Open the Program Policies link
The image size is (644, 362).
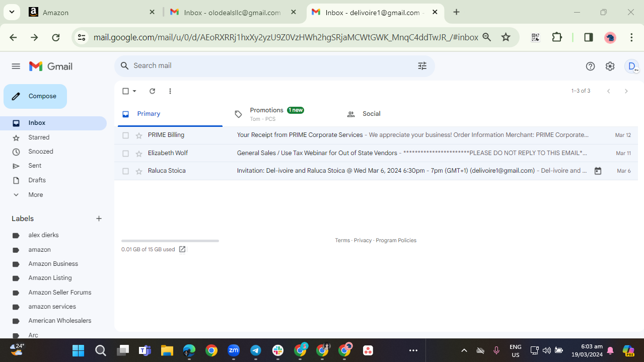pos(396,241)
